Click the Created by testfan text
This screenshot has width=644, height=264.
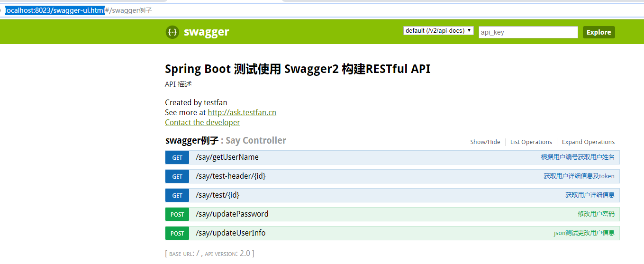196,102
